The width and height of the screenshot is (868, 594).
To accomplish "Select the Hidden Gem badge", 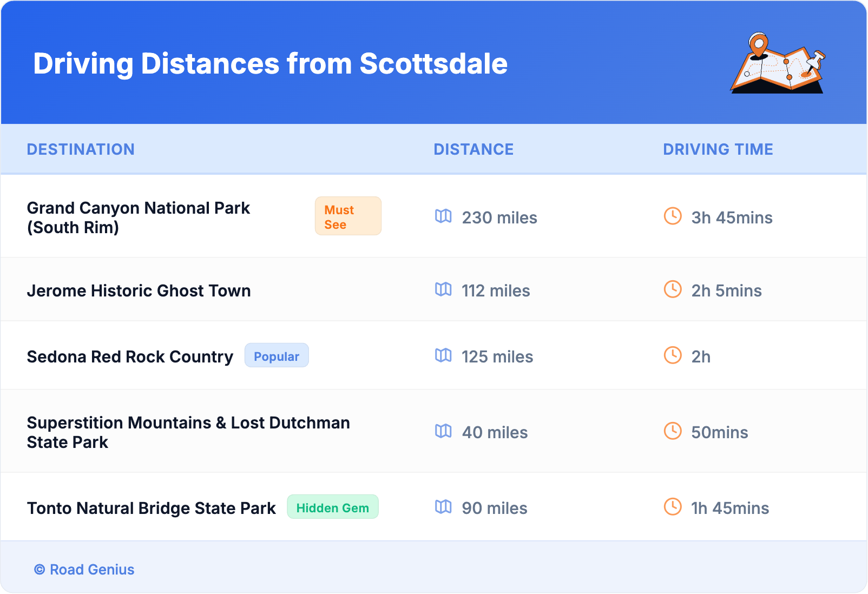I will click(332, 507).
